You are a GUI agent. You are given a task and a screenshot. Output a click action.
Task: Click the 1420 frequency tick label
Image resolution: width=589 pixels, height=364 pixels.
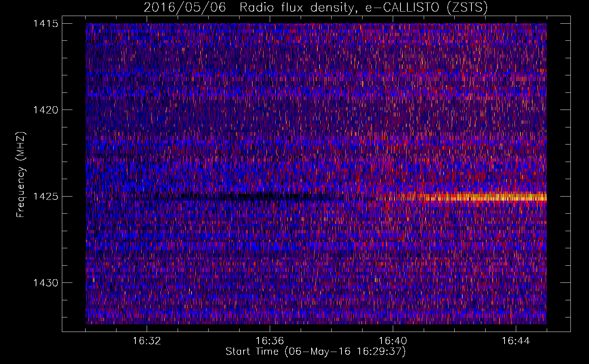point(46,110)
